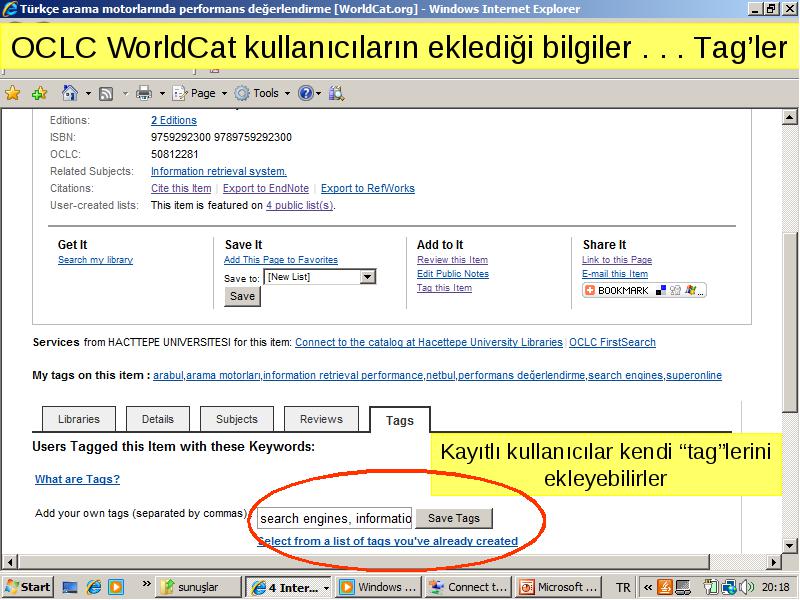Launch Internet Explorer from Quick Launch
800x600 pixels.
(x=94, y=587)
